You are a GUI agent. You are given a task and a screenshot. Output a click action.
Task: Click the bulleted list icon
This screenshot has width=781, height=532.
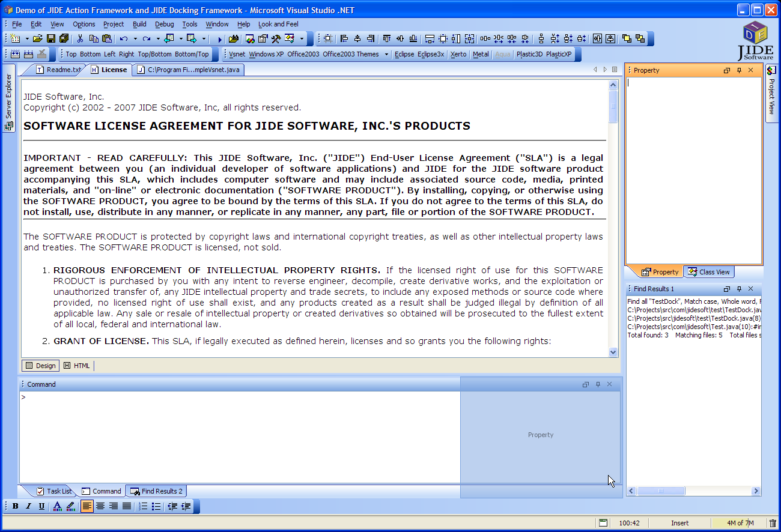click(x=156, y=506)
